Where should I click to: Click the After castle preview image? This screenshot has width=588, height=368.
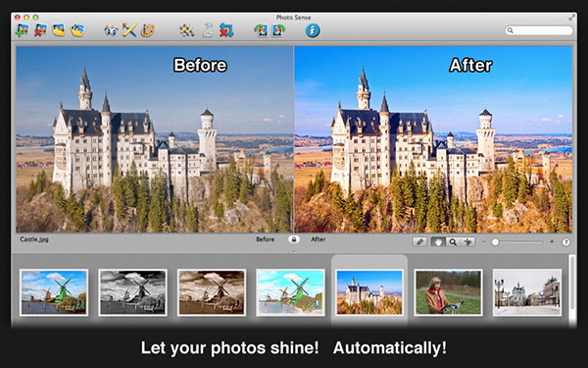(x=433, y=139)
